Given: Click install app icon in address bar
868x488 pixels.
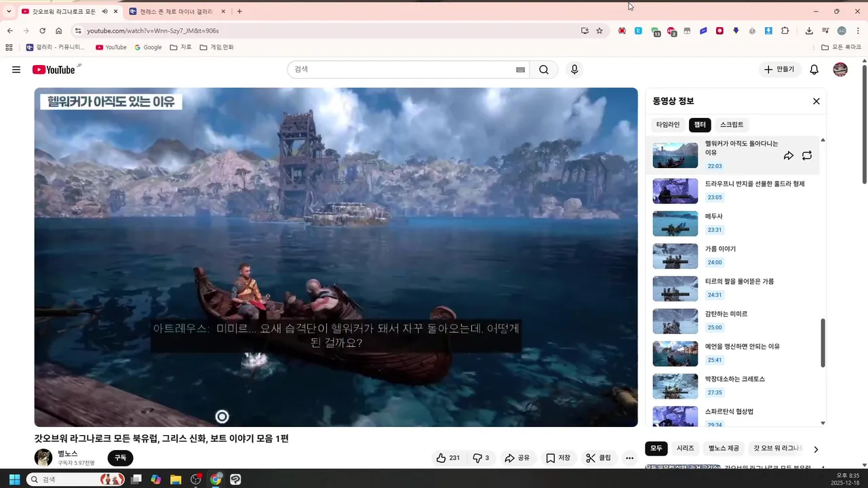Looking at the screenshot, I should (585, 30).
